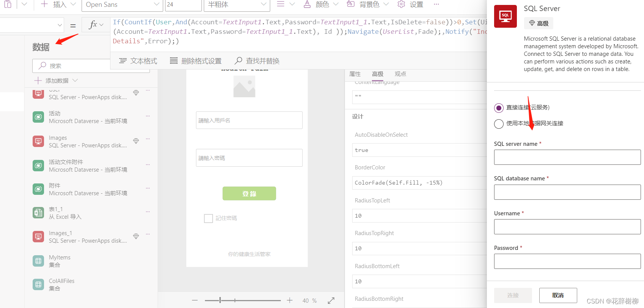The image size is (644, 308).
Task: Click the SQL server name input
Action: [x=567, y=157]
